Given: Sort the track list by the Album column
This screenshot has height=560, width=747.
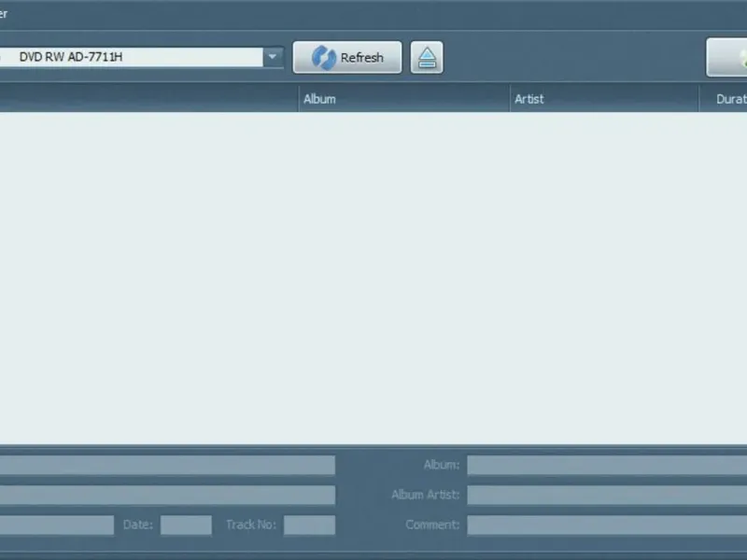Looking at the screenshot, I should [404, 99].
